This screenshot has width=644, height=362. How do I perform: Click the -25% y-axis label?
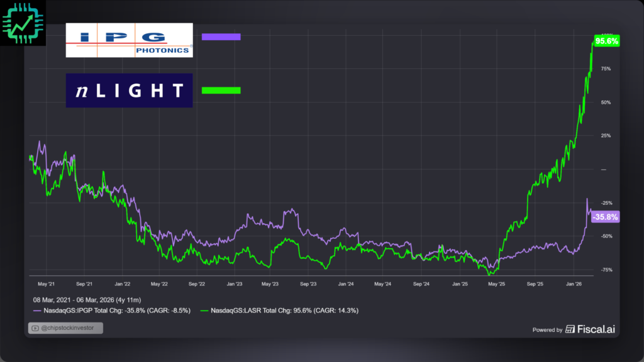607,203
